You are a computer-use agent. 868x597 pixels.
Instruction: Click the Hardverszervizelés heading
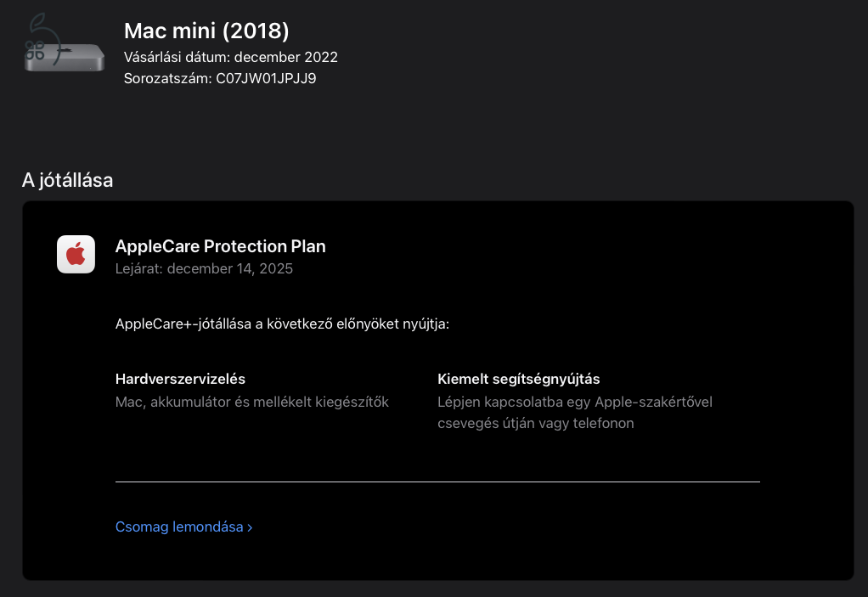click(x=180, y=379)
